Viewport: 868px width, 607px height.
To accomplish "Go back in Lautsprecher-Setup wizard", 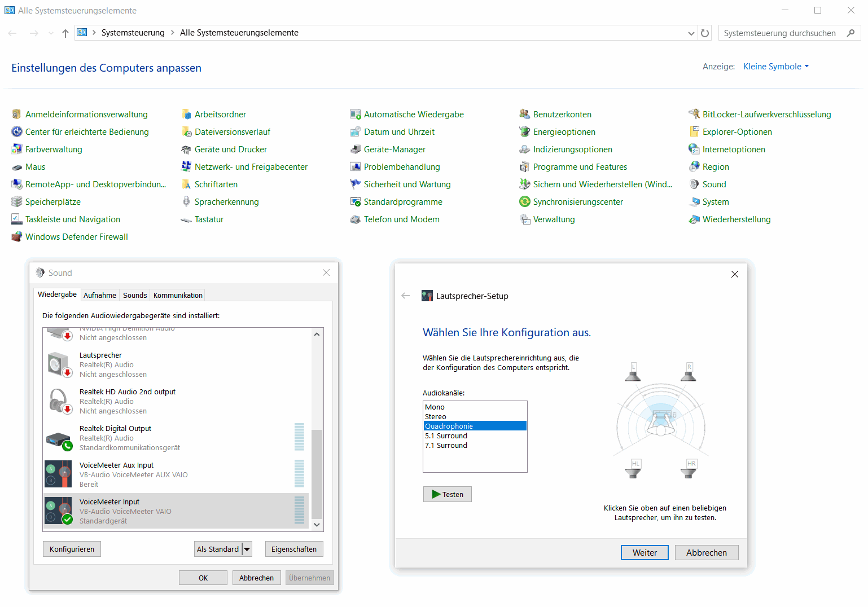I will coord(405,296).
